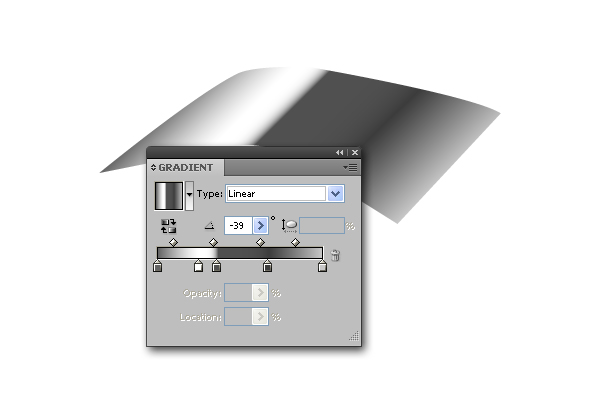Select the leftmost gradient color stop
Viewport: 600px width, 400px height.
(157, 266)
